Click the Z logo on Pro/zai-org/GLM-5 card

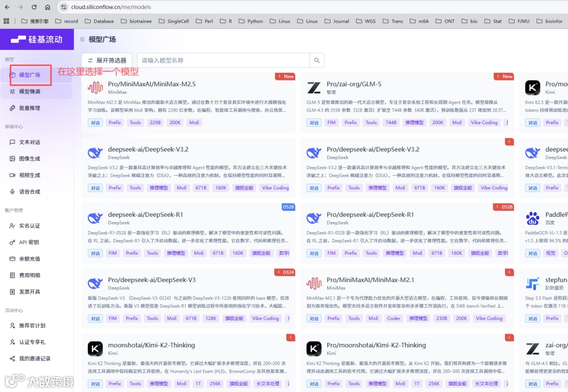(x=313, y=88)
